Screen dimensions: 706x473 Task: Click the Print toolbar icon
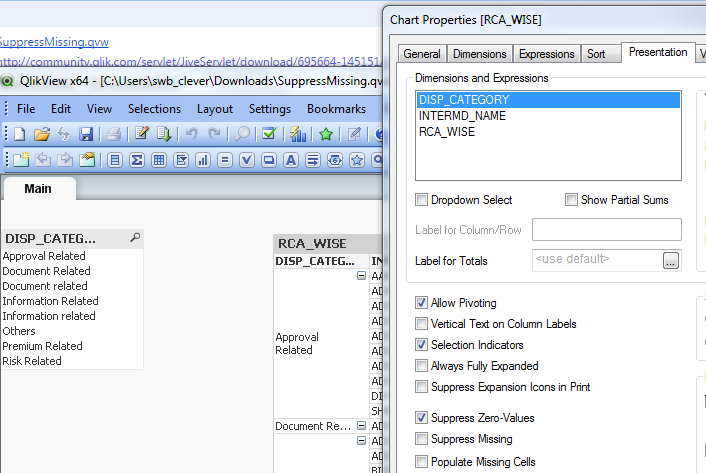tap(113, 134)
